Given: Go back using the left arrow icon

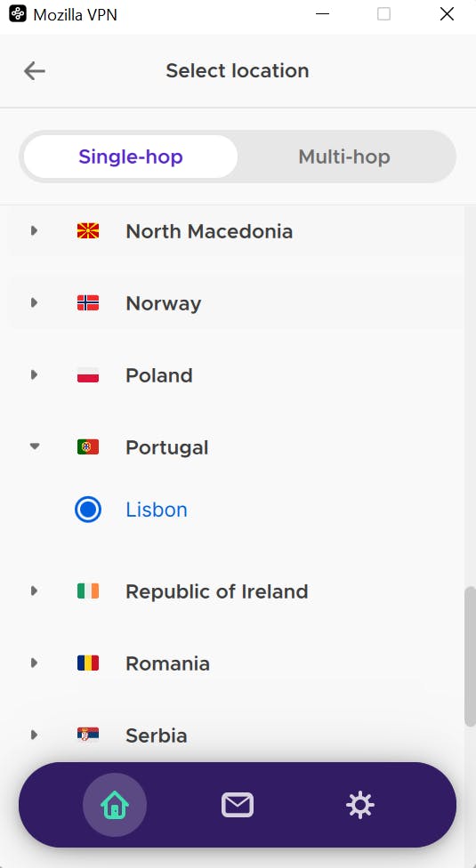Looking at the screenshot, I should coord(35,71).
